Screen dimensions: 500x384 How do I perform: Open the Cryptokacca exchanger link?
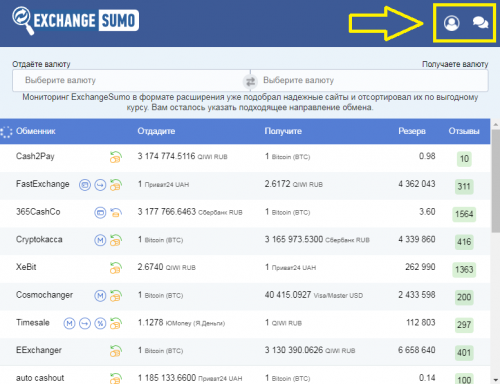point(39,240)
